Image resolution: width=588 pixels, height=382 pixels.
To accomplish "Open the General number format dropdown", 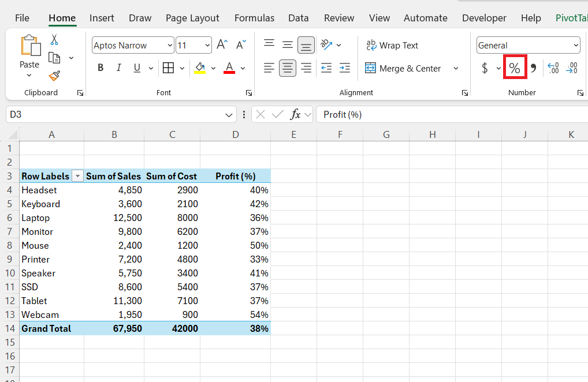I will (576, 46).
